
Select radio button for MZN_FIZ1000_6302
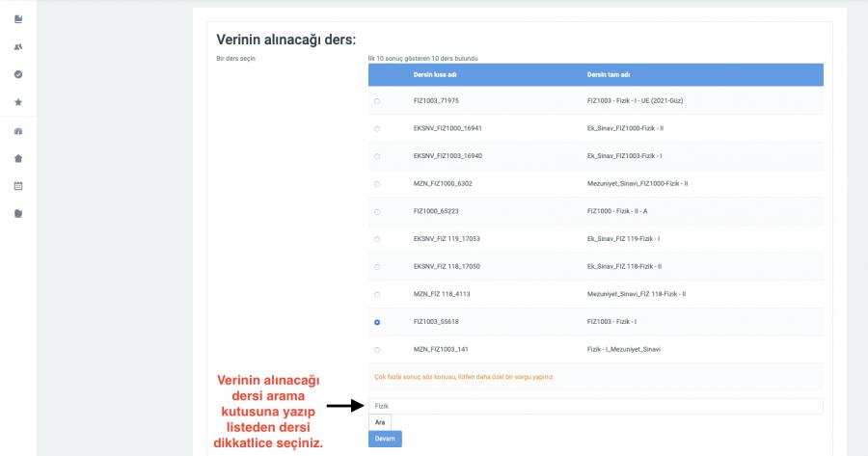point(376,184)
